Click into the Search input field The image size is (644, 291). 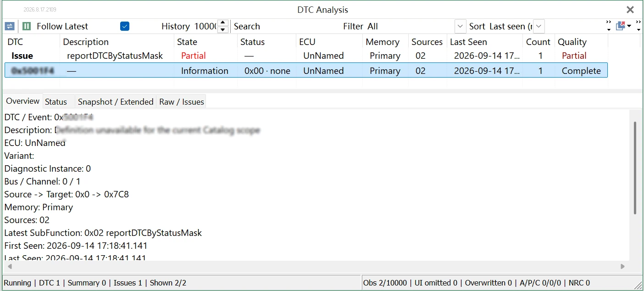(x=300, y=26)
